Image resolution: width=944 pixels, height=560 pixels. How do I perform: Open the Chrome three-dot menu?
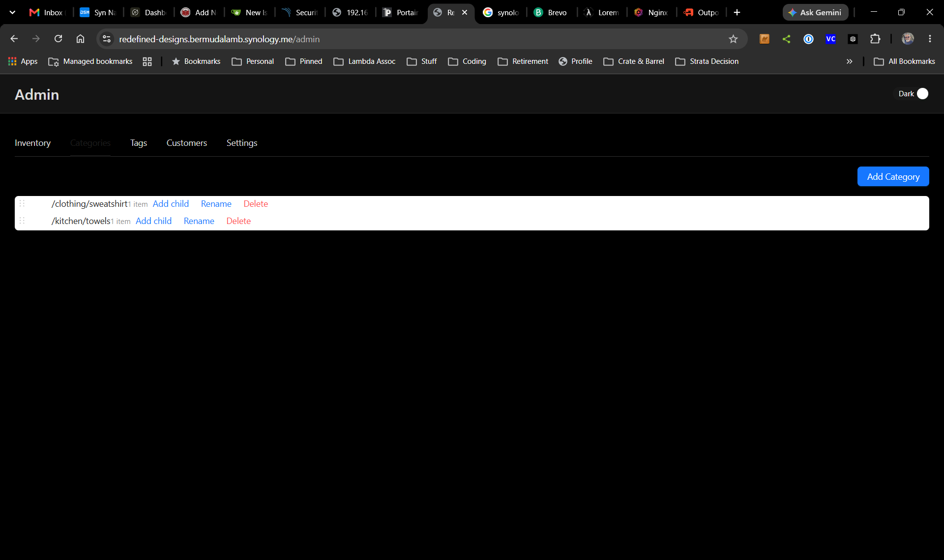(930, 39)
